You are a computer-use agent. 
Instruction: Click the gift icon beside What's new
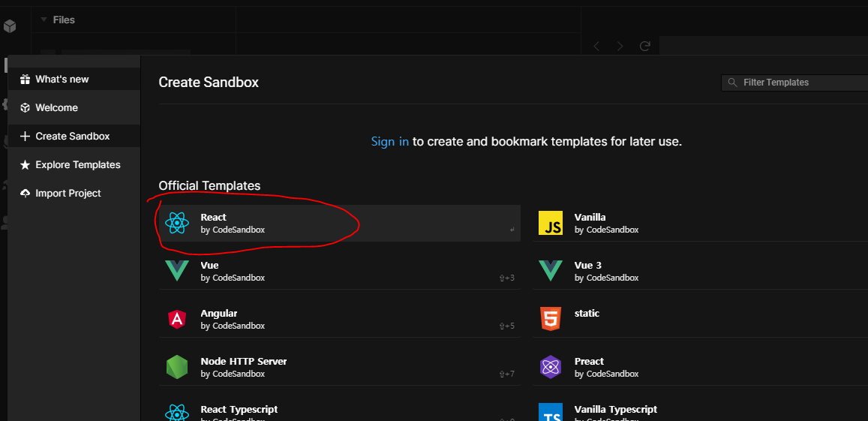point(25,80)
